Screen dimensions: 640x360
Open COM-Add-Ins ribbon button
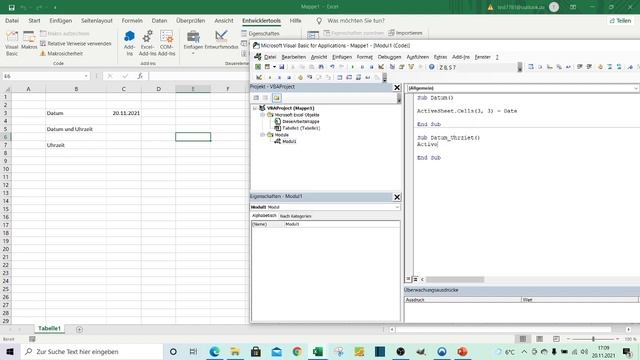(x=167, y=43)
